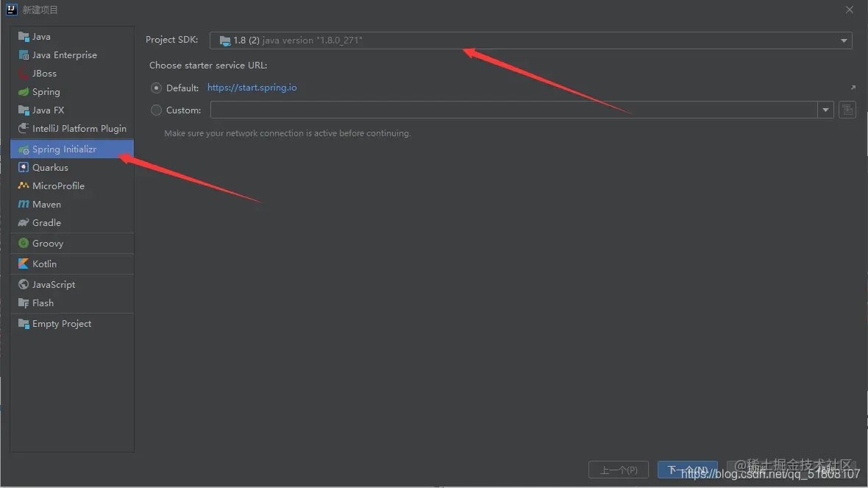Click the Kotlin K icon
This screenshot has height=488, width=868.
coord(24,264)
